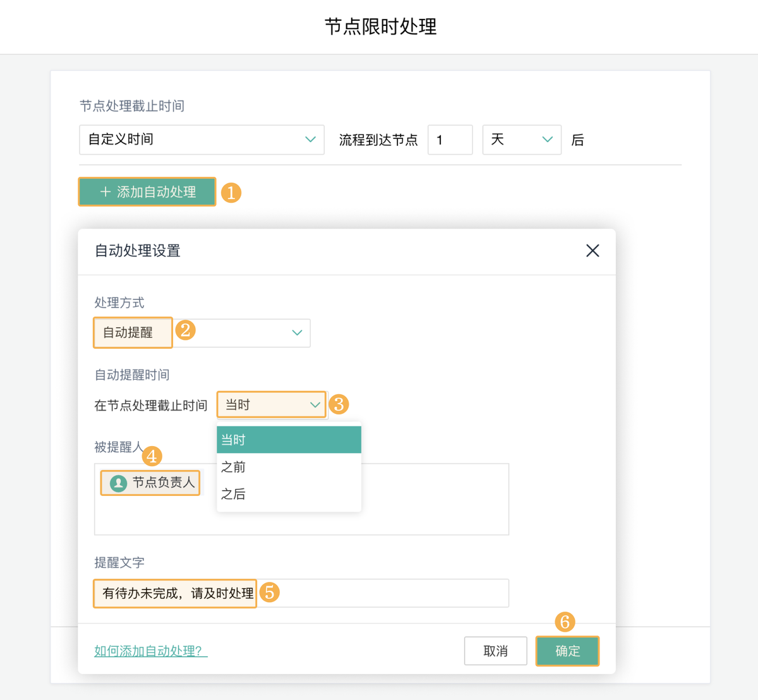Screen dimensions: 758x700
Task: Open the 如何添加自动处理? help link
Action: [150, 651]
